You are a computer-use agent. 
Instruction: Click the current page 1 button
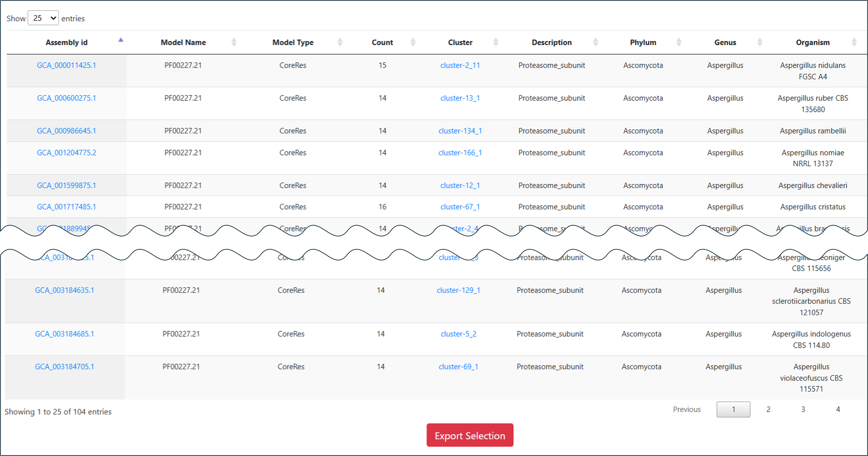tap(733, 409)
